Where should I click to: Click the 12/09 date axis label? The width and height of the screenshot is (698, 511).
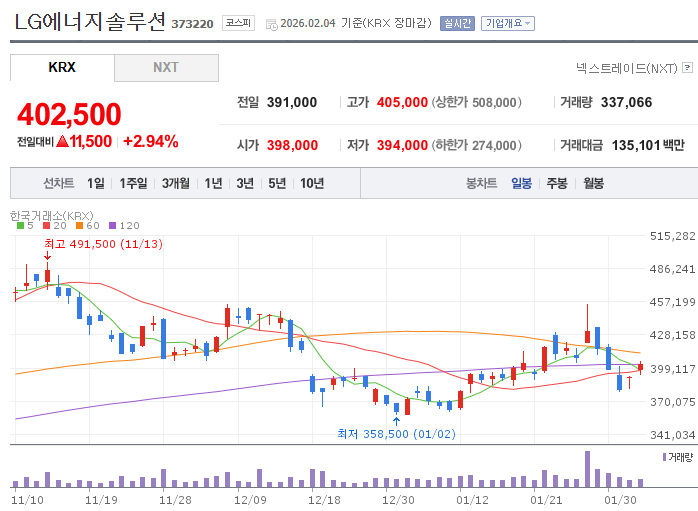click(x=250, y=500)
